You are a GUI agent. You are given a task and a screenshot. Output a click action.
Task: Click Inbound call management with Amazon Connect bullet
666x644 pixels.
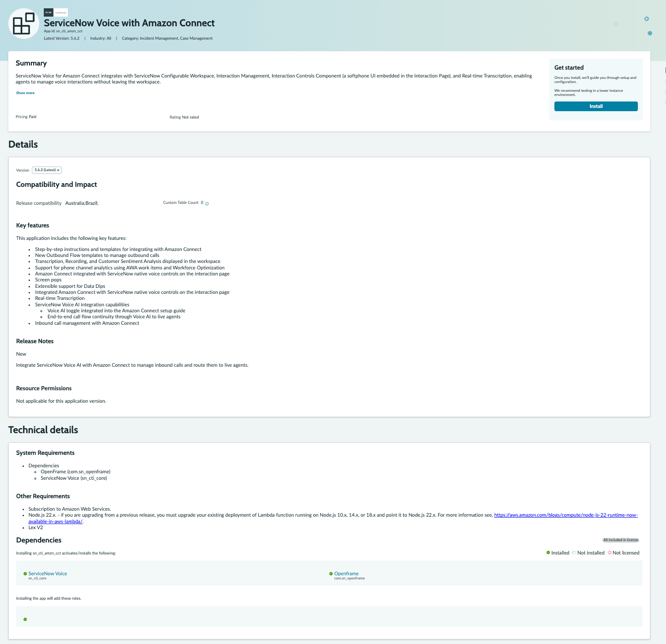tap(87, 323)
